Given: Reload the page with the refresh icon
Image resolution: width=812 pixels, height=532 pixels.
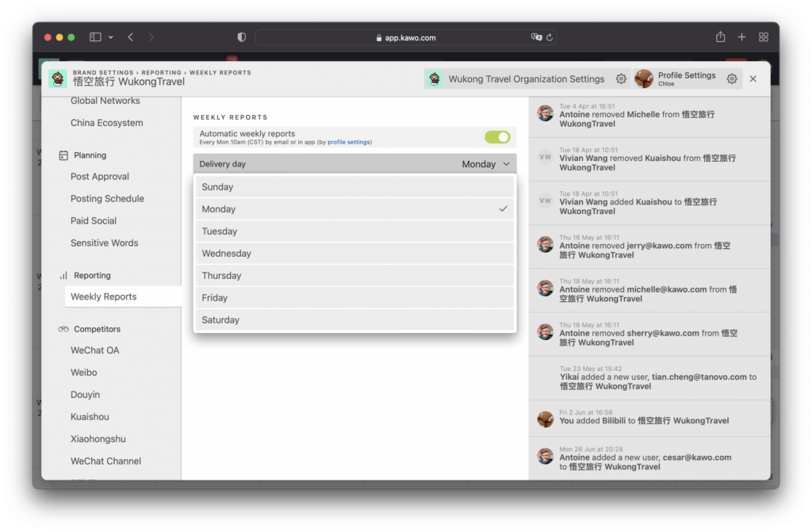Looking at the screenshot, I should point(550,37).
